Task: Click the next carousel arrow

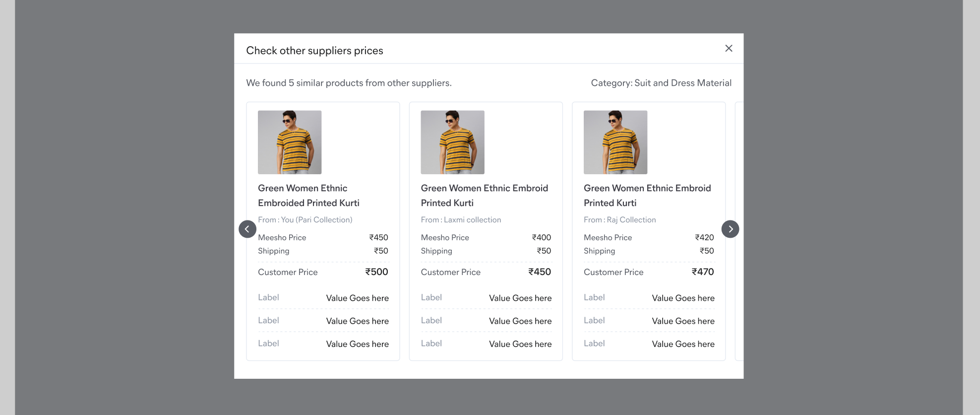Action: click(x=730, y=229)
